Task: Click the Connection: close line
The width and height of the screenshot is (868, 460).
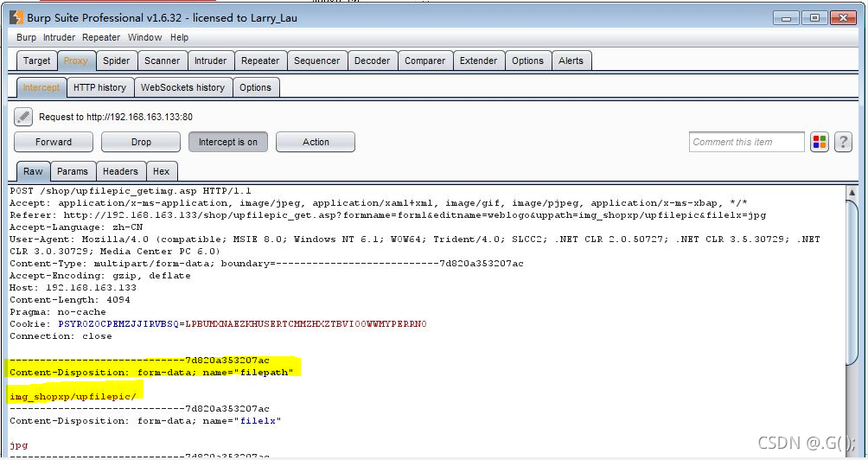Action: [61, 336]
